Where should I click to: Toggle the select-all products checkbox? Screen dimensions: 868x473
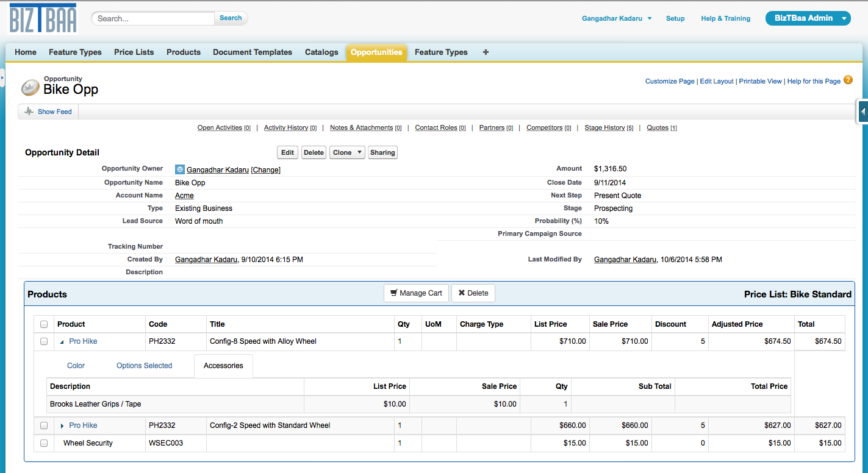pyautogui.click(x=44, y=324)
